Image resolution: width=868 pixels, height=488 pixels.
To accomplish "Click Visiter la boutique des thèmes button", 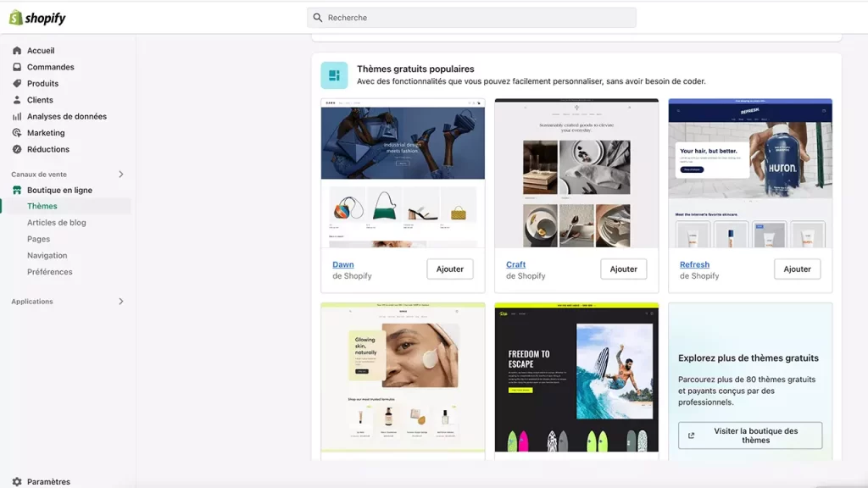I will point(750,435).
